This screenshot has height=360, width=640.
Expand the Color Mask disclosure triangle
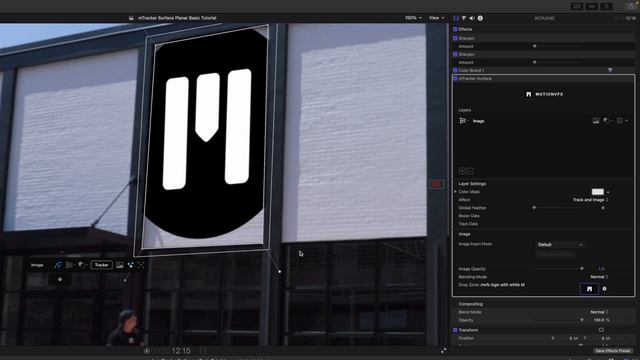[456, 191]
